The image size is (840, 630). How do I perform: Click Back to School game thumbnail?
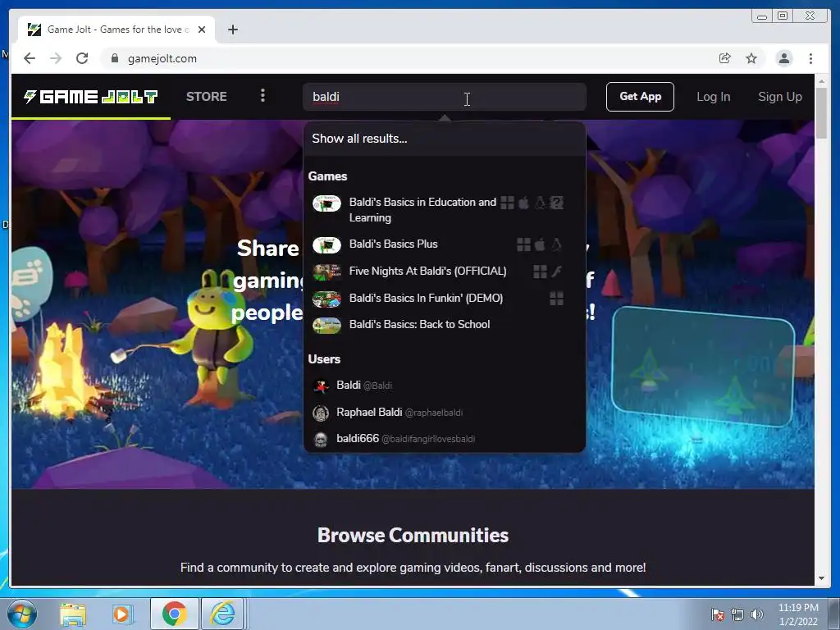[x=326, y=326]
